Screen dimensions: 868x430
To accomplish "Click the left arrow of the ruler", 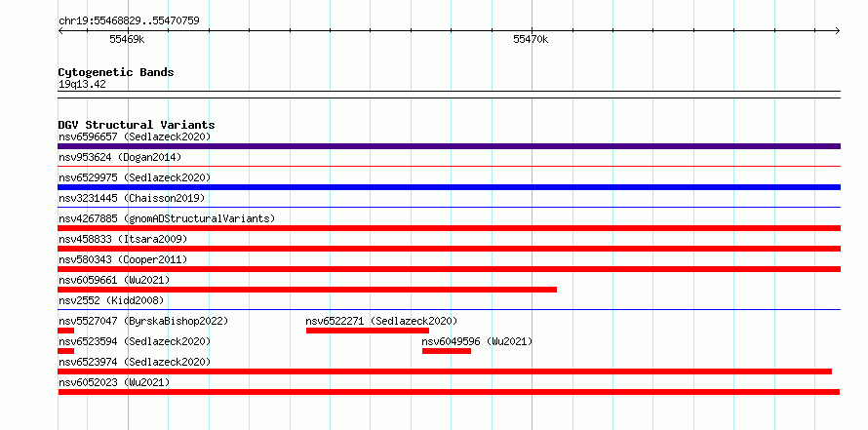I will point(60,31).
